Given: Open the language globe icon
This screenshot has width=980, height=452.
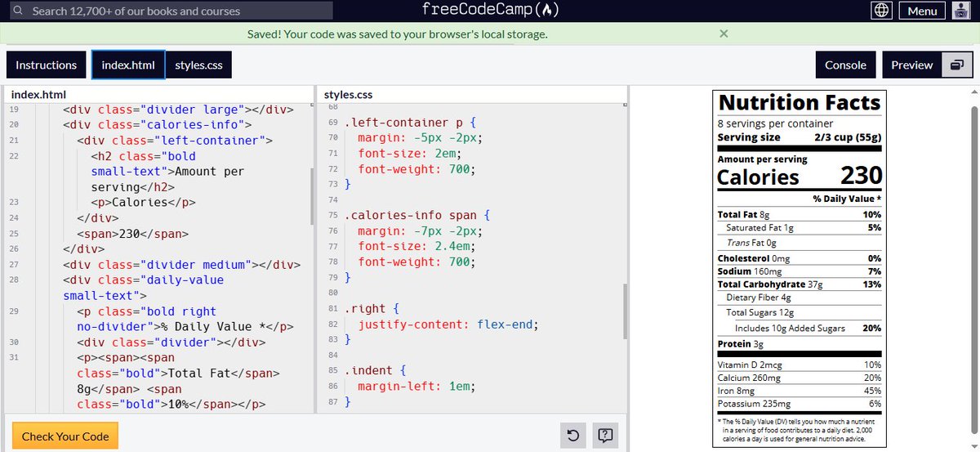Looking at the screenshot, I should pyautogui.click(x=881, y=11).
